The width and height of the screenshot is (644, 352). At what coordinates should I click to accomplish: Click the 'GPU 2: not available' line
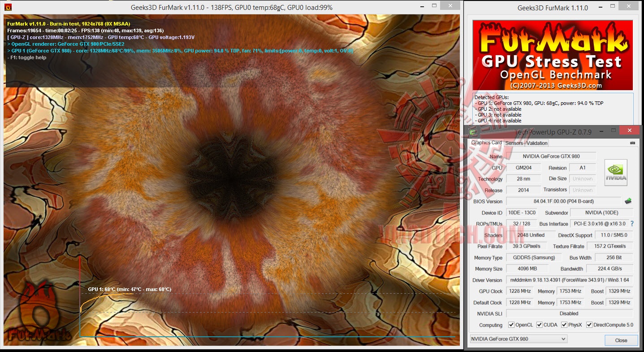[x=498, y=109]
